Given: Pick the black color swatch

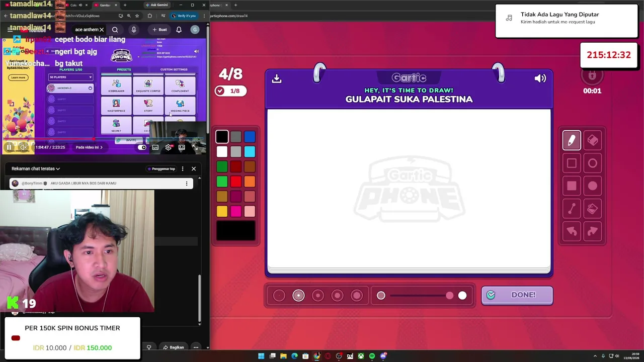Looking at the screenshot, I should point(222,137).
